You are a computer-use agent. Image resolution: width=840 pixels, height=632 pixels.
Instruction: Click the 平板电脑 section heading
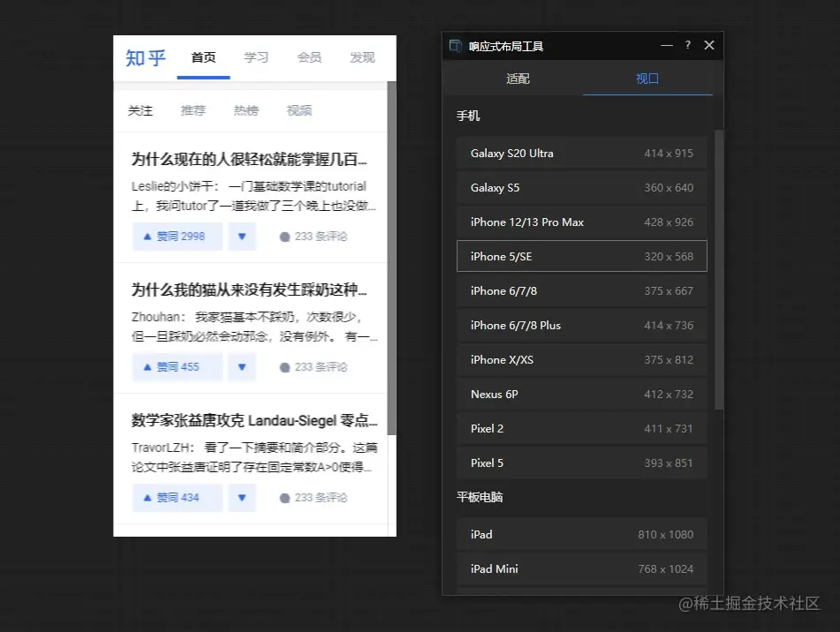coord(480,497)
